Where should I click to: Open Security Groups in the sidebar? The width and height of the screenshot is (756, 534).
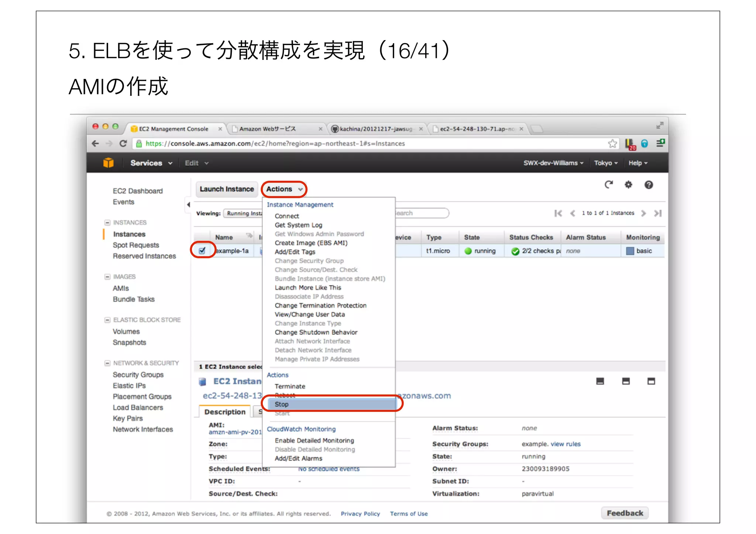pos(138,375)
